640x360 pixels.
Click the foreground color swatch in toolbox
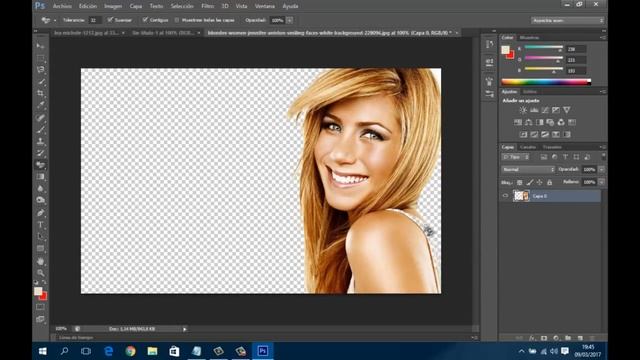coord(38,291)
